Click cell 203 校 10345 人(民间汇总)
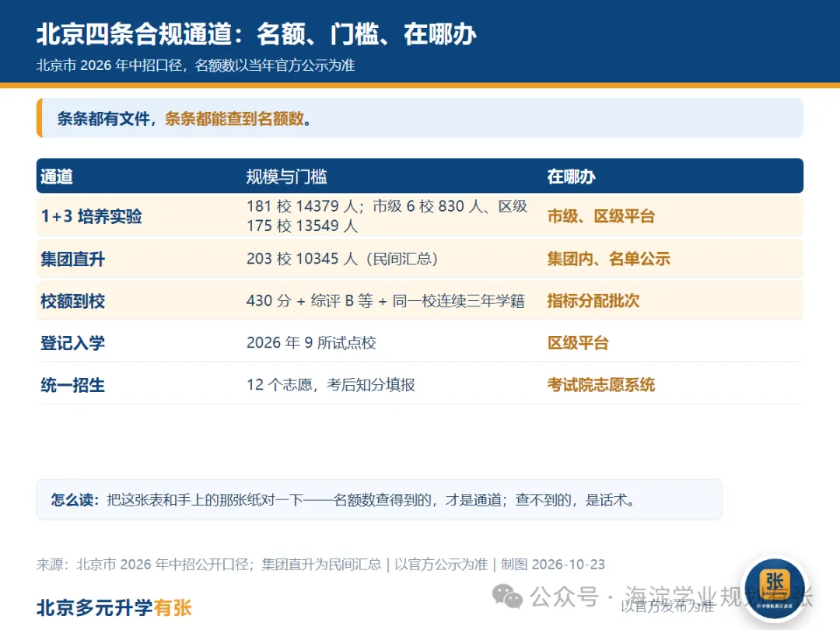 [342, 259]
